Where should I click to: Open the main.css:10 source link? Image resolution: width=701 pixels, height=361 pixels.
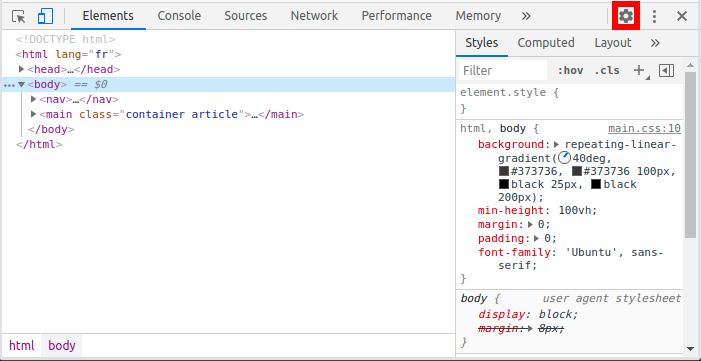pos(644,129)
